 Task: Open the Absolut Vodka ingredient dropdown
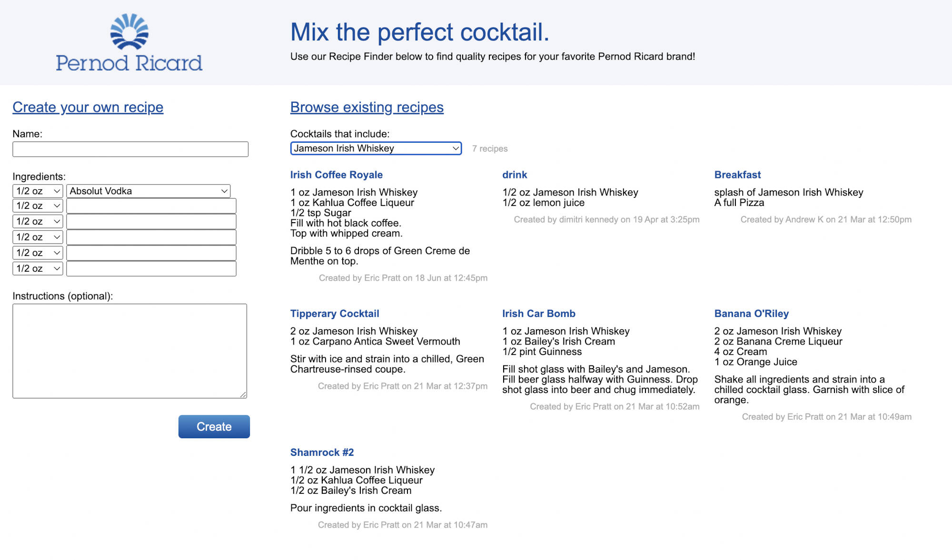point(148,191)
